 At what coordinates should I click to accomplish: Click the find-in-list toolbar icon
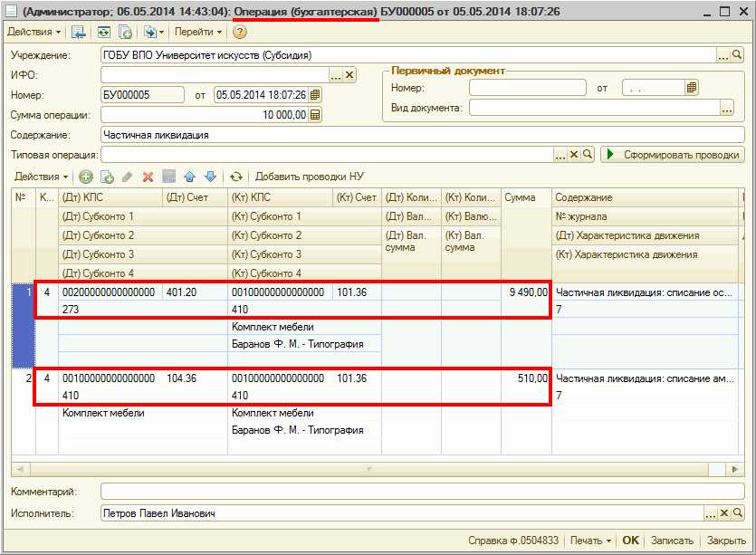click(79, 33)
